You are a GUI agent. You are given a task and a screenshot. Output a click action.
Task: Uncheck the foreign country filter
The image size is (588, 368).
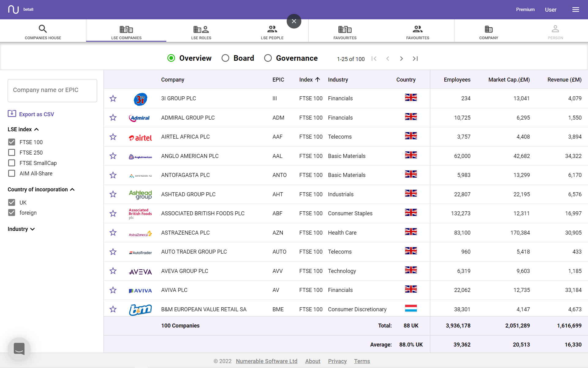coord(12,213)
